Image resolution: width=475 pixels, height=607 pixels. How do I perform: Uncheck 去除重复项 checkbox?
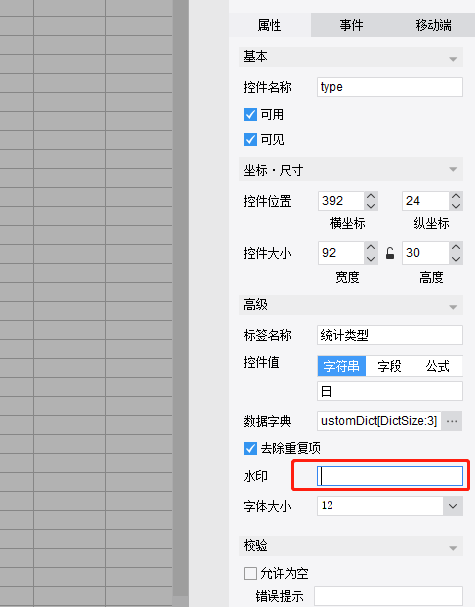coord(250,449)
